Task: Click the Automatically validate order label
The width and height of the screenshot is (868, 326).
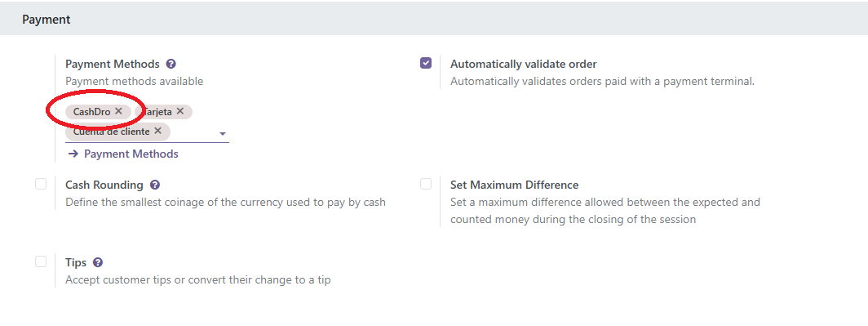Action: tap(524, 65)
